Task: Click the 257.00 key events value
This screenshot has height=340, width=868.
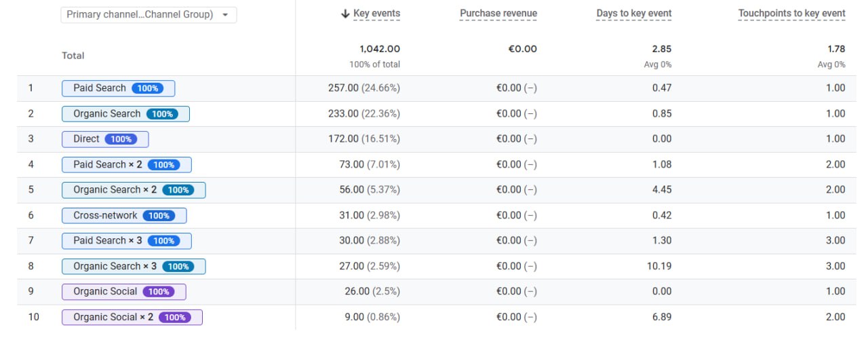Action: point(343,88)
